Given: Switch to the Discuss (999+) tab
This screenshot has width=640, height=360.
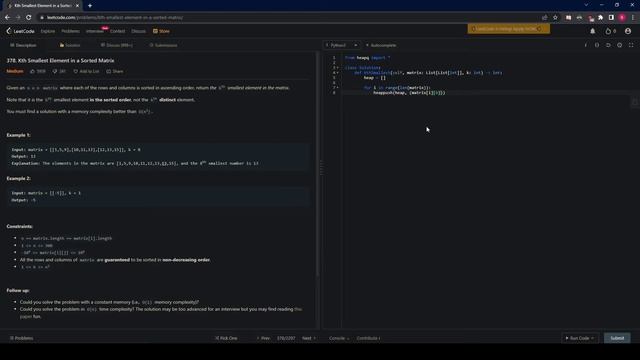Looking at the screenshot, I should [x=117, y=45].
